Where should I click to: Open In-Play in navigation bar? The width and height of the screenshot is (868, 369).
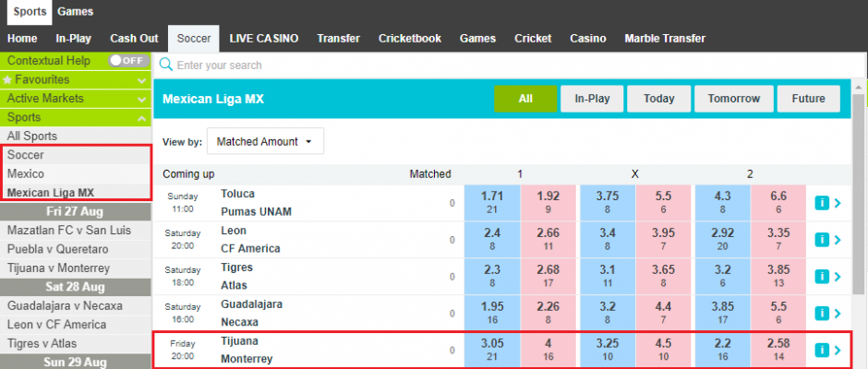74,39
